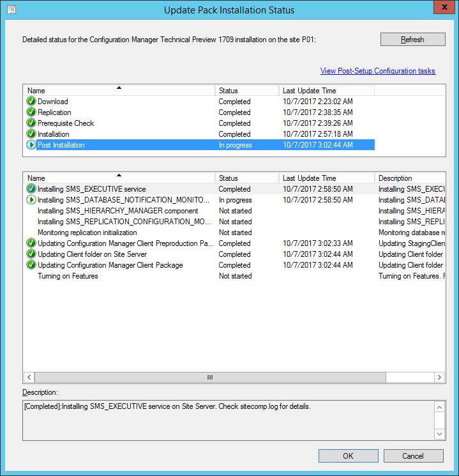Select Updating Configuration Manager Client Preproduction row
The image size is (459, 476).
coord(235,243)
